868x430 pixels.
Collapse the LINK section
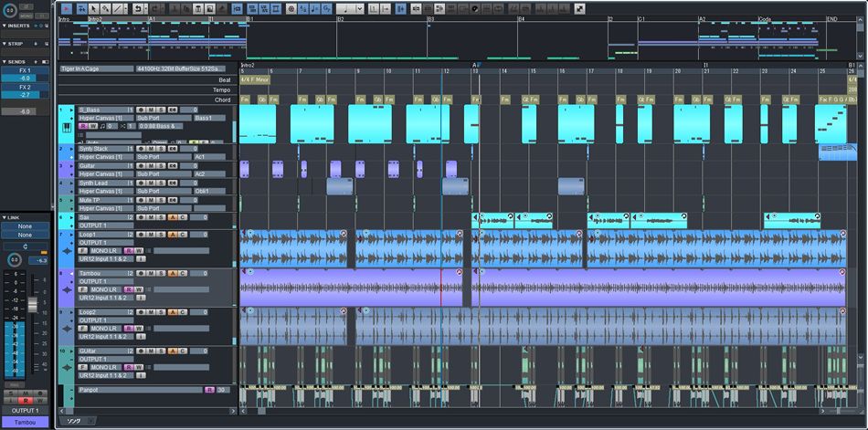coord(5,217)
